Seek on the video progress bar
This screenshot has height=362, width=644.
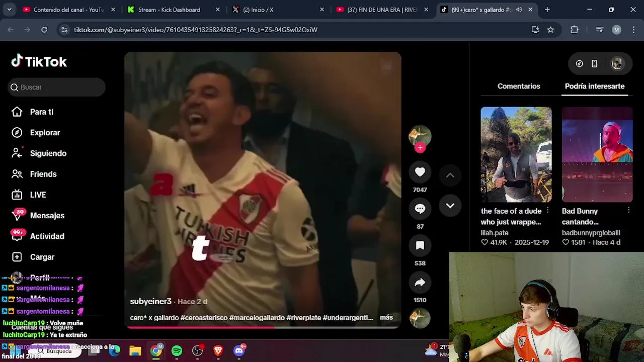tap(263, 327)
